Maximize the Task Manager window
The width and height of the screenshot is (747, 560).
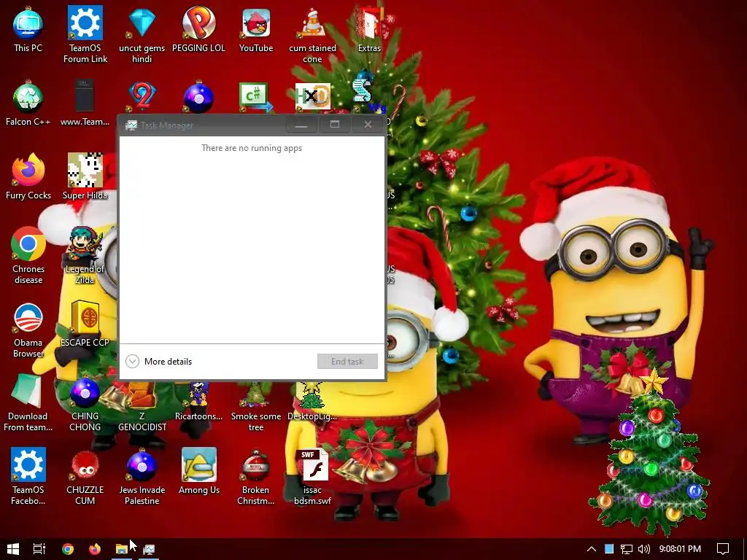point(334,125)
